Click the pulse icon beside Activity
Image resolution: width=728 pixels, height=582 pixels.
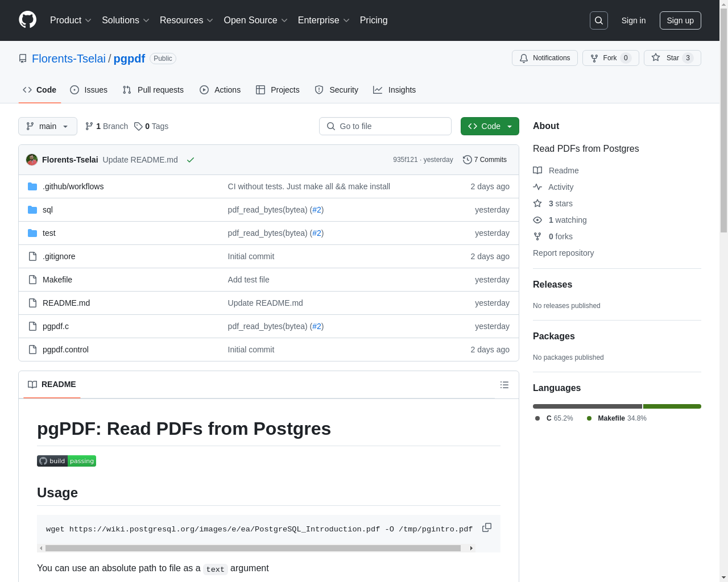(537, 187)
